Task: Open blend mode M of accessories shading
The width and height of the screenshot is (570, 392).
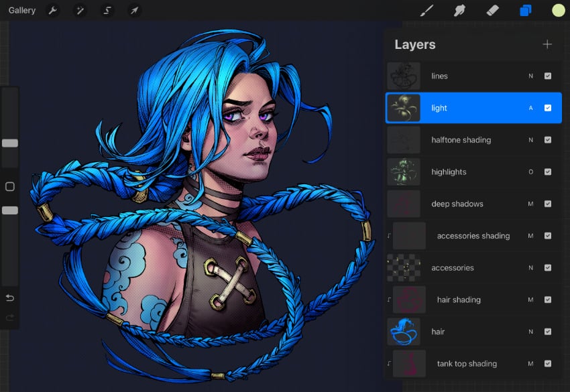Action: click(530, 236)
